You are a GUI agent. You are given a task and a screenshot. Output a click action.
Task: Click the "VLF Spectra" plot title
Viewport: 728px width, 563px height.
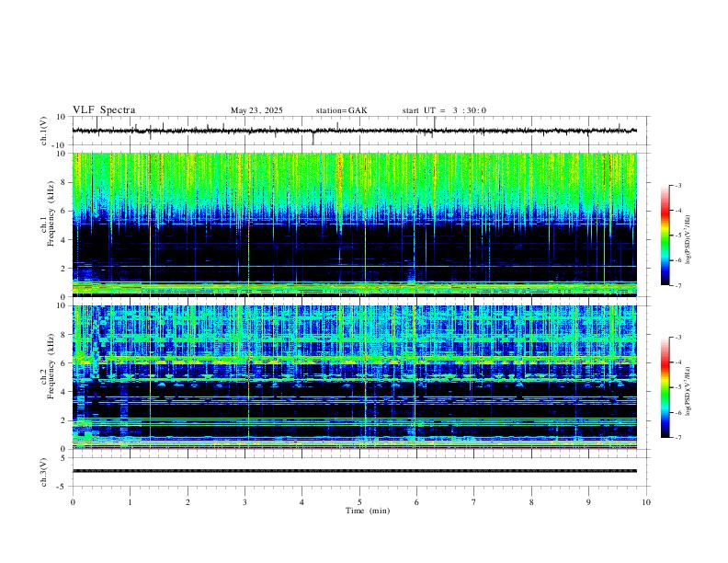(104, 110)
